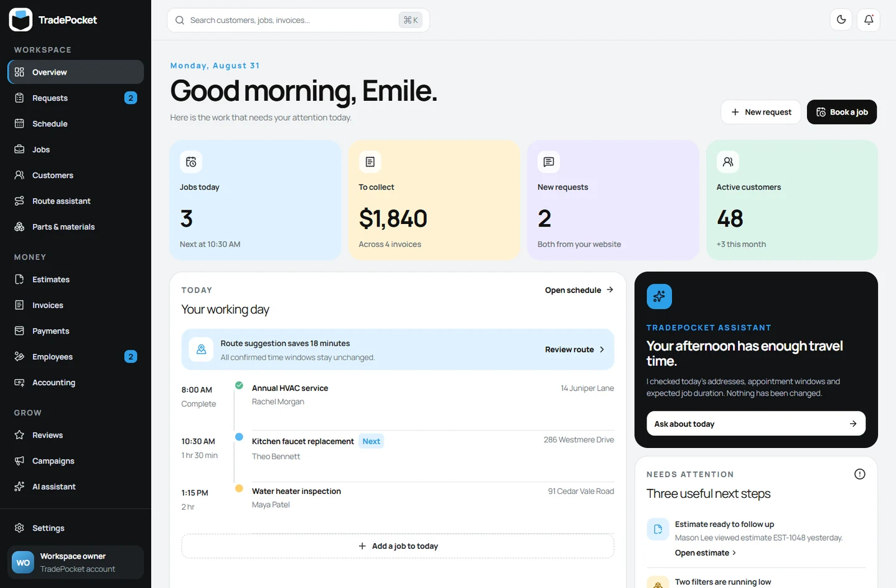The image size is (896, 588).
Task: Click the Settings gear icon
Action: (19, 528)
